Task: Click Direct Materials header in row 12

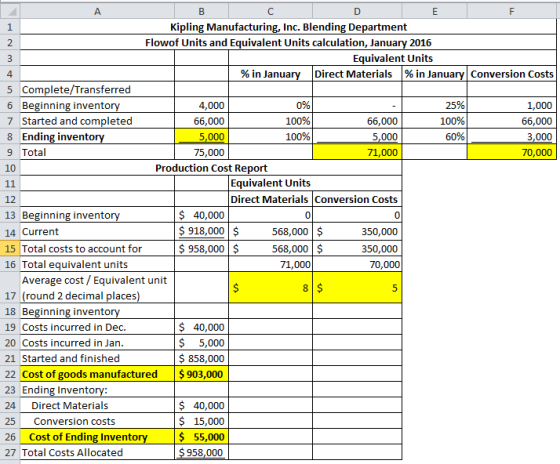Action: click(x=270, y=199)
